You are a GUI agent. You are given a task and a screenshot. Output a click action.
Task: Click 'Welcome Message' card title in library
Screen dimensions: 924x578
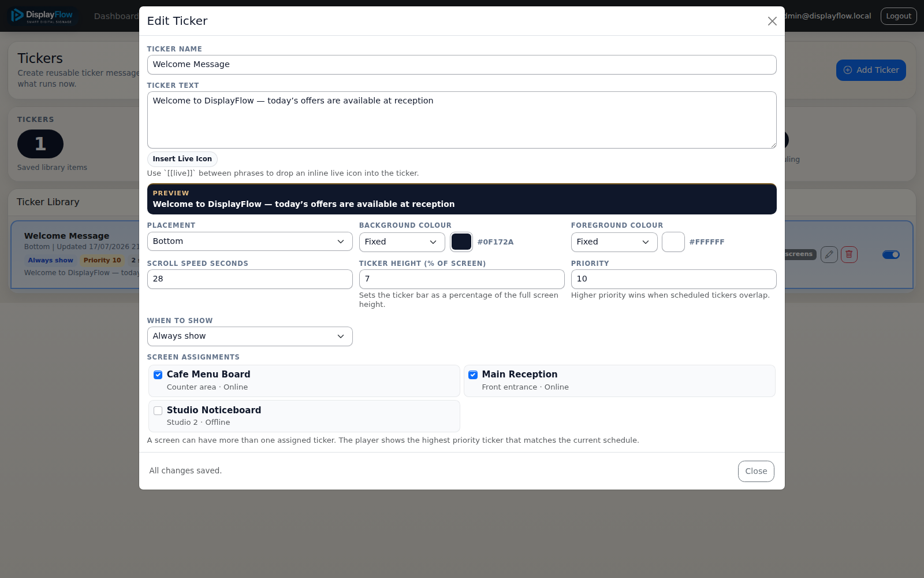66,236
